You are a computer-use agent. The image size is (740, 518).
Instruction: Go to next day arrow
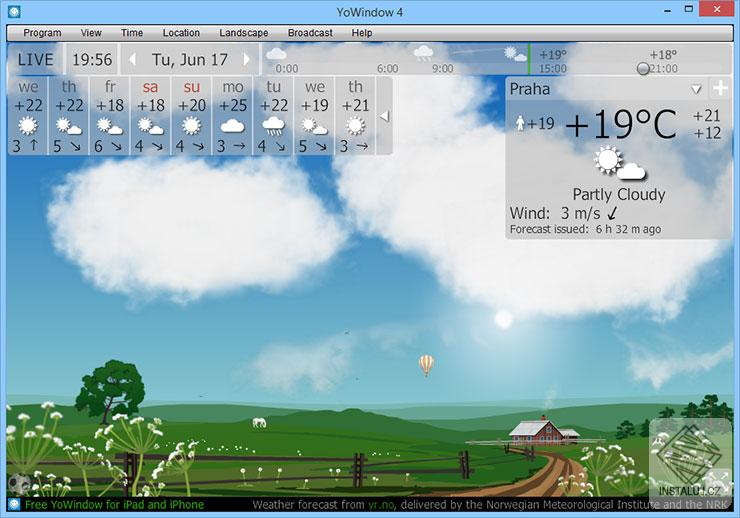click(246, 59)
